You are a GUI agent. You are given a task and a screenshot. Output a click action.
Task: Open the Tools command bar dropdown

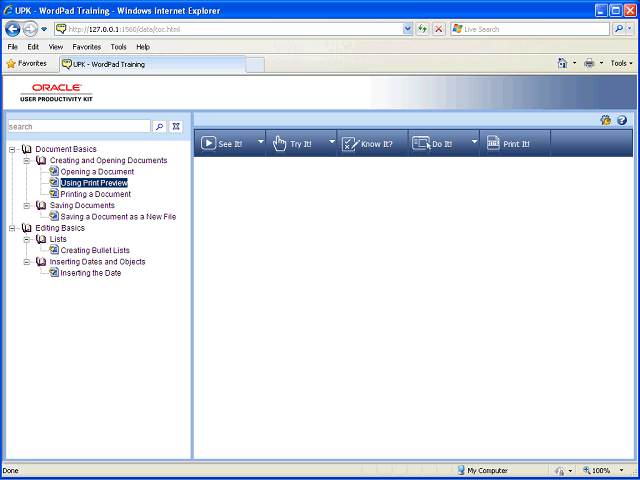click(622, 63)
